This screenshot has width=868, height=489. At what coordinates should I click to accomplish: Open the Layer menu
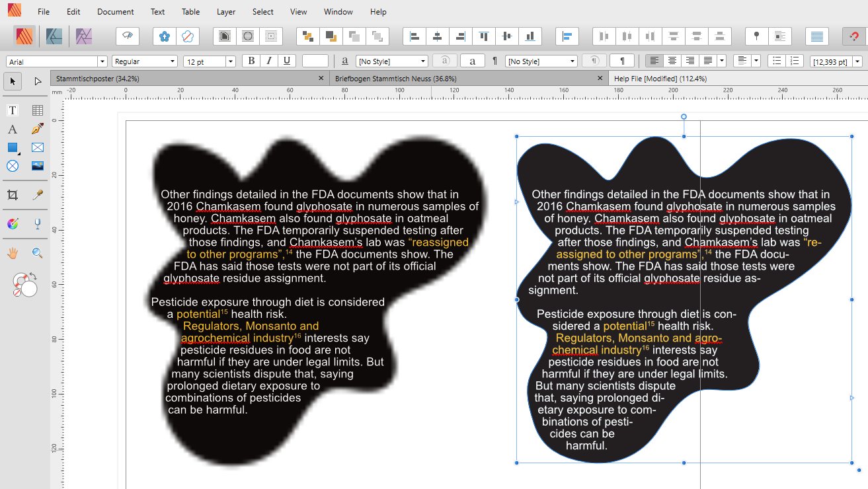(x=226, y=12)
